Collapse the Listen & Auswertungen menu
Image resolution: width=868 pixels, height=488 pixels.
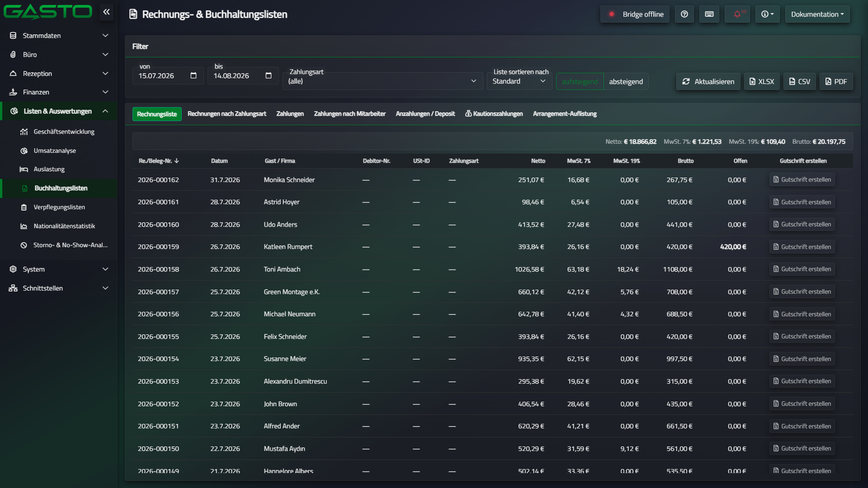[59, 111]
